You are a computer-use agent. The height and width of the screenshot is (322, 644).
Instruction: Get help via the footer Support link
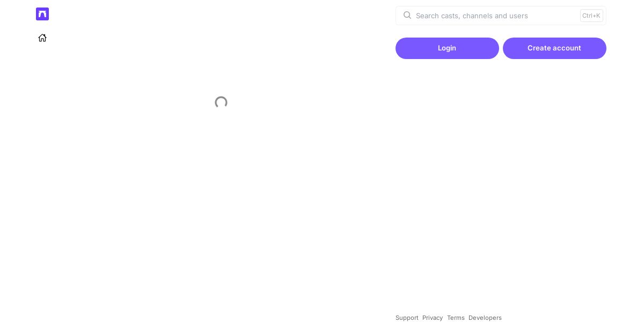tap(407, 318)
